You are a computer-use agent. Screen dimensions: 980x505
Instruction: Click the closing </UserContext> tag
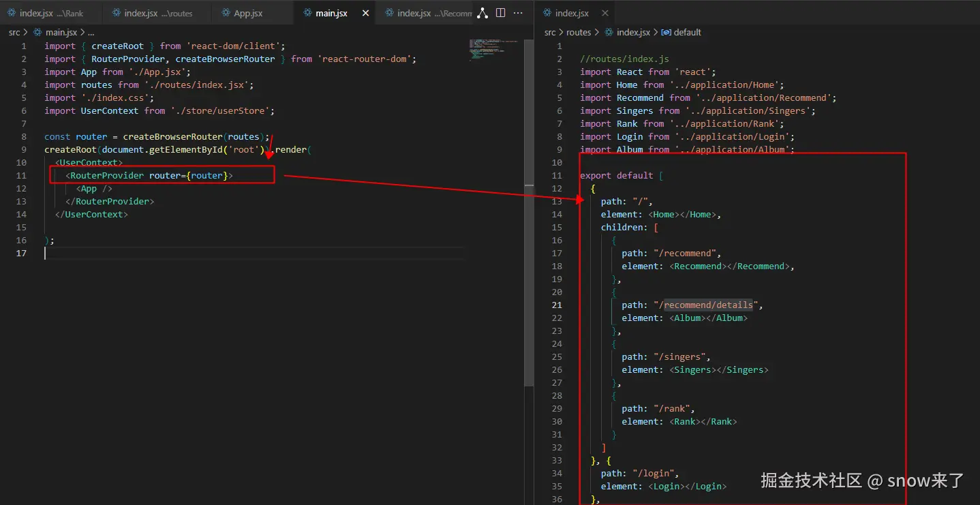click(91, 214)
